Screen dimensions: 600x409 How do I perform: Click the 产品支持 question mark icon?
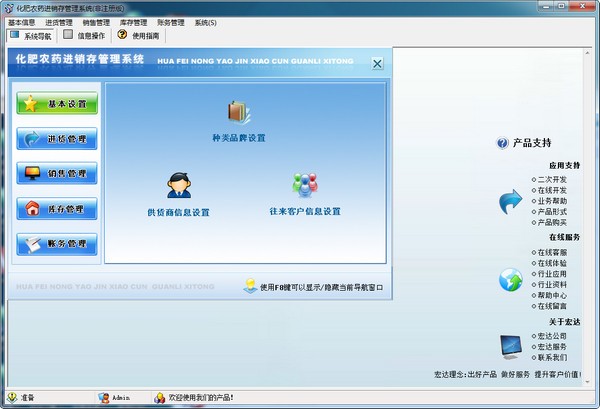click(x=502, y=143)
